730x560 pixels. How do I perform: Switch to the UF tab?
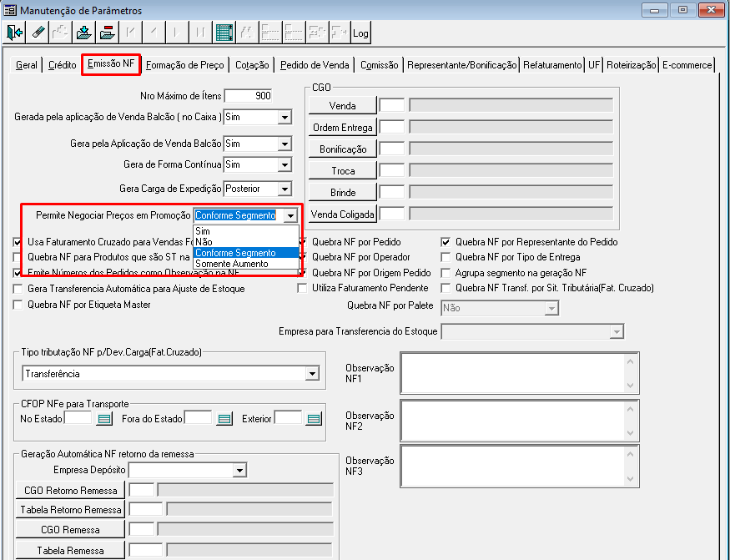[593, 65]
